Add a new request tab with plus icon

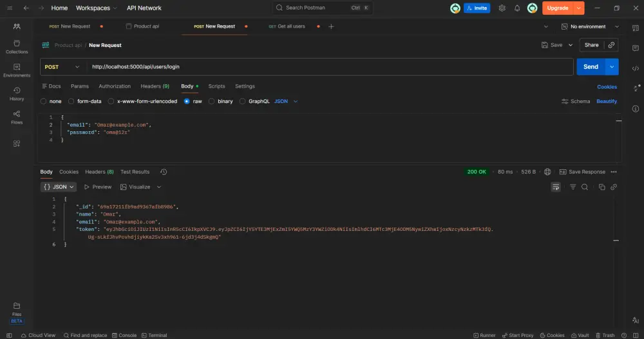point(331,26)
